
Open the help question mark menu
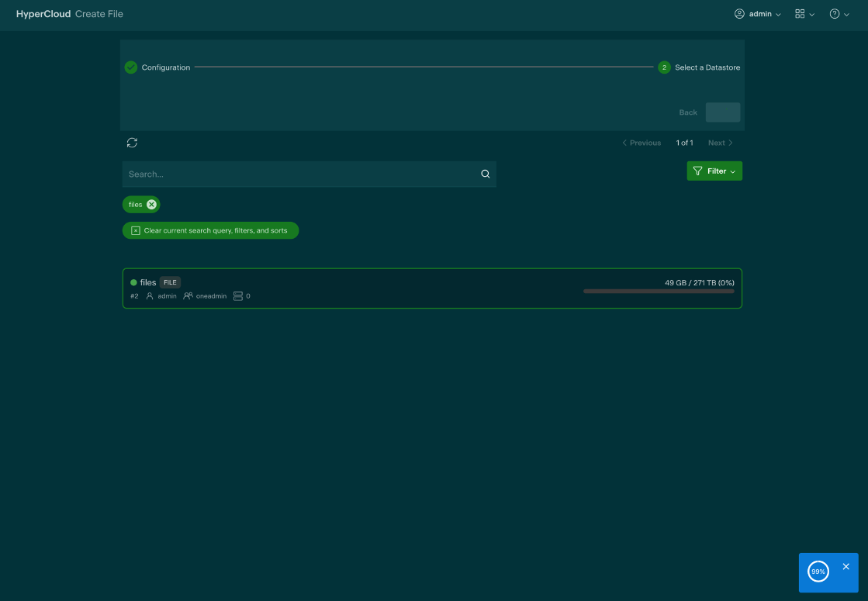click(x=839, y=14)
